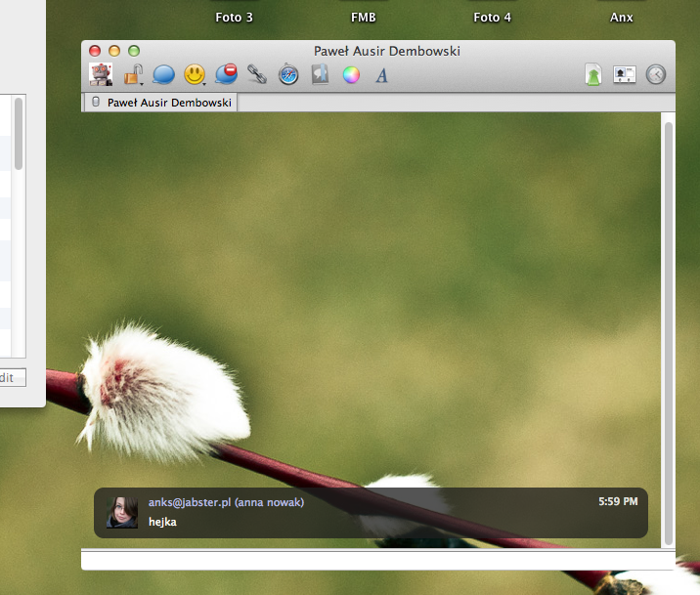Click the clock history icon

(655, 74)
